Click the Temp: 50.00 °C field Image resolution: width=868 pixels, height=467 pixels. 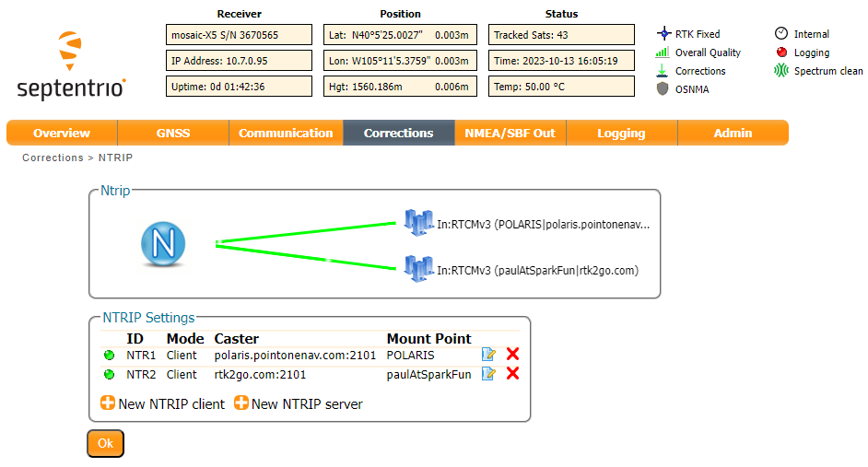point(561,87)
